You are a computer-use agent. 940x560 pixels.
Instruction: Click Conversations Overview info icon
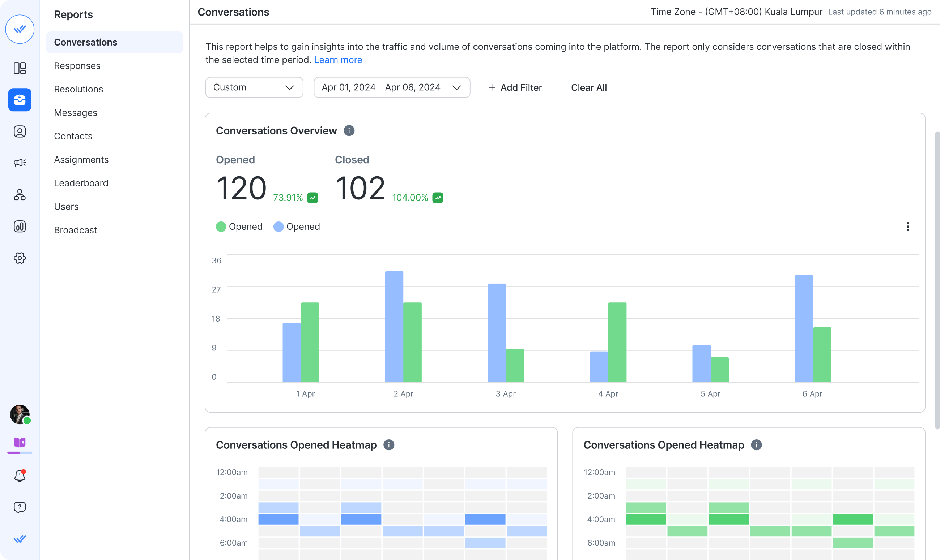coord(349,130)
